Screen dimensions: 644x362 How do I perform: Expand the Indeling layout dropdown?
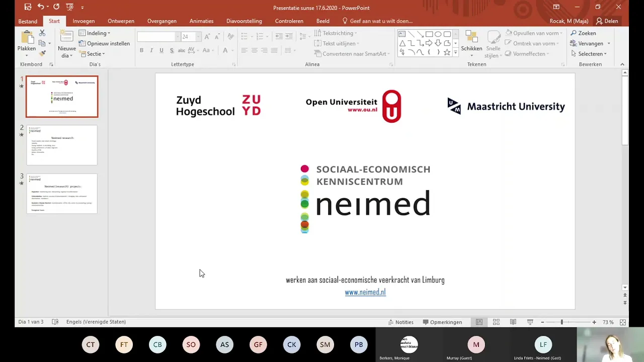click(95, 33)
